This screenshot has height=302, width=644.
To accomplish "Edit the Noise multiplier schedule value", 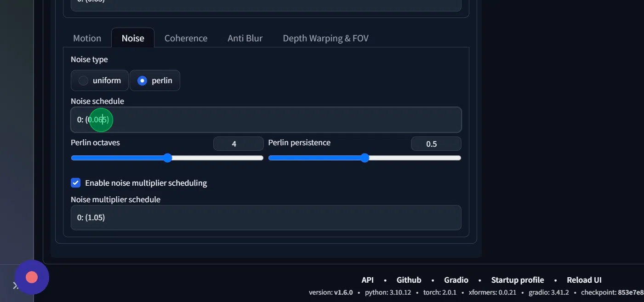I will [x=266, y=217].
